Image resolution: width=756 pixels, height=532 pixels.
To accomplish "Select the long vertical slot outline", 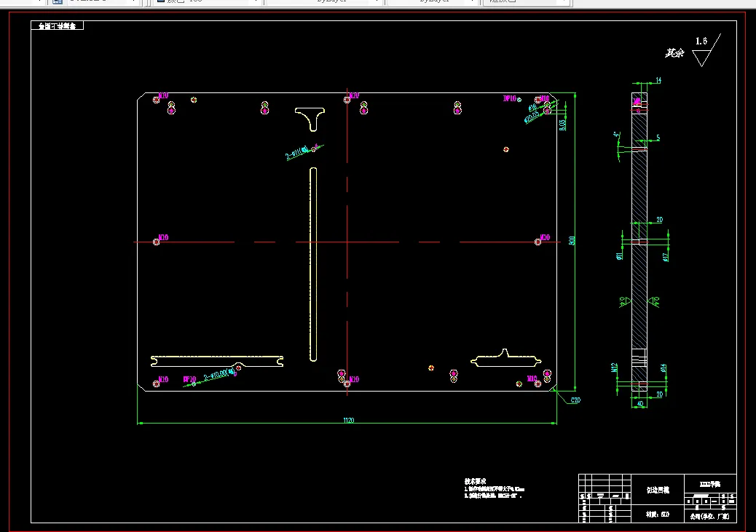I will coord(313,264).
